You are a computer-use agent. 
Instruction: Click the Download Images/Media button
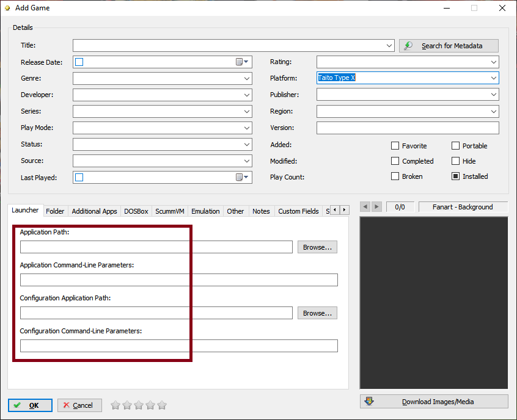[x=434, y=402]
